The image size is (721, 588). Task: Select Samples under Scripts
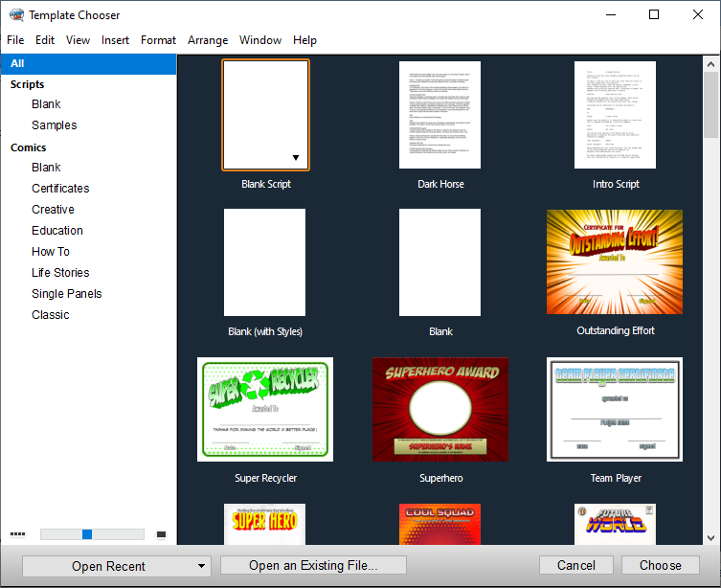tap(54, 125)
